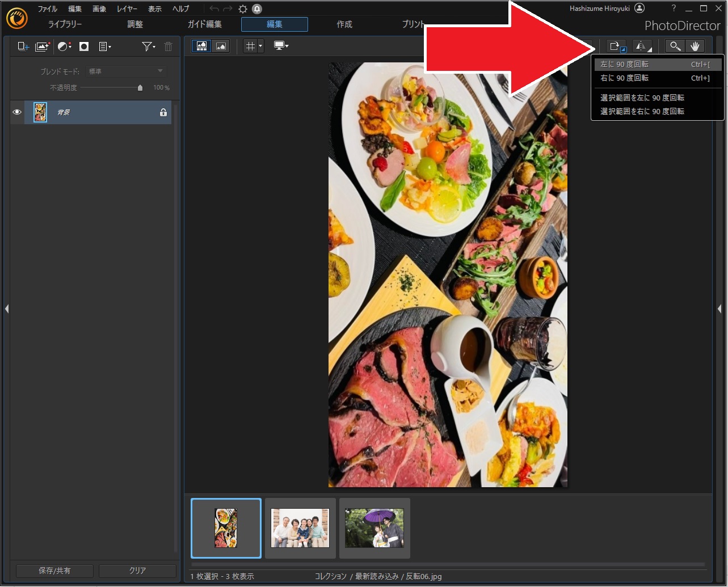Open the layer options list dropdown

pos(105,47)
